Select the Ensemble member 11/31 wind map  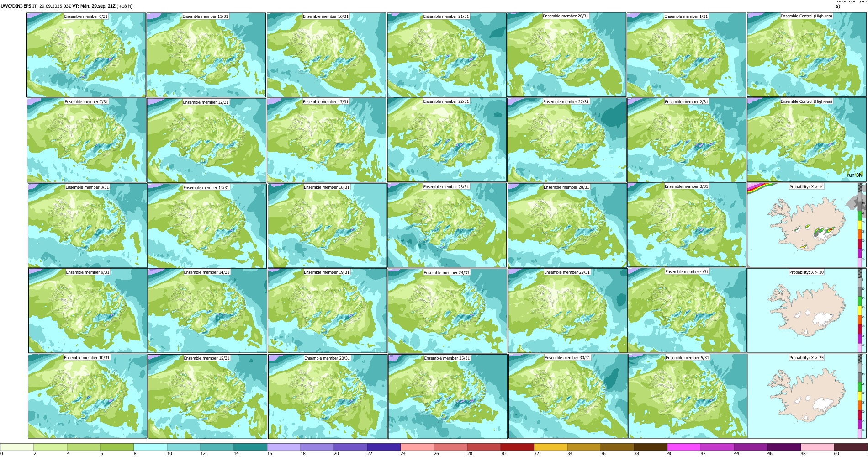(206, 55)
